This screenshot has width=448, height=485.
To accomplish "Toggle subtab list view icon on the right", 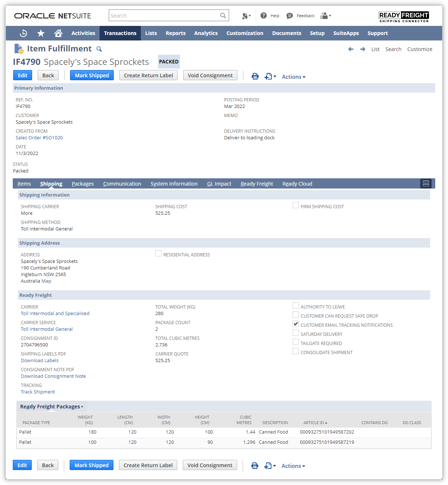I will point(426,183).
